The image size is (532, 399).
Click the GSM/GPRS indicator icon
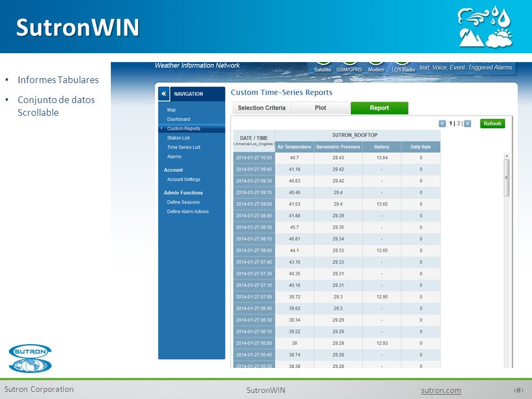pos(350,63)
